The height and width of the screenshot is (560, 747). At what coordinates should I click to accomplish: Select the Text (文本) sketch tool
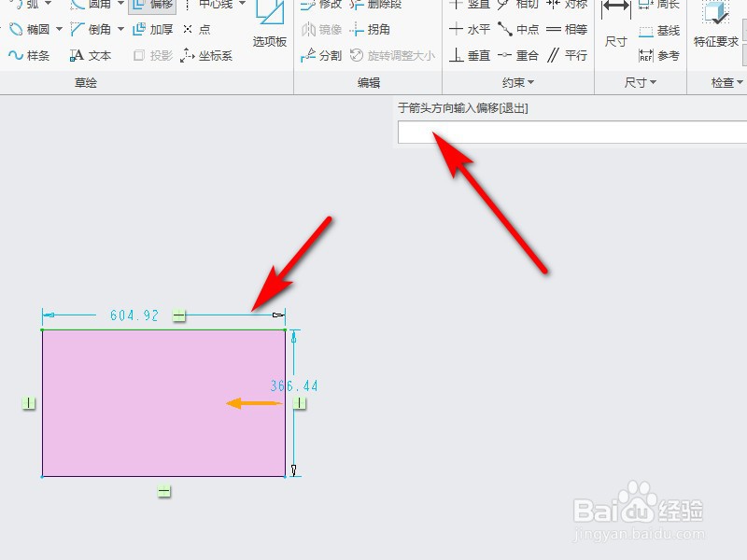(91, 56)
